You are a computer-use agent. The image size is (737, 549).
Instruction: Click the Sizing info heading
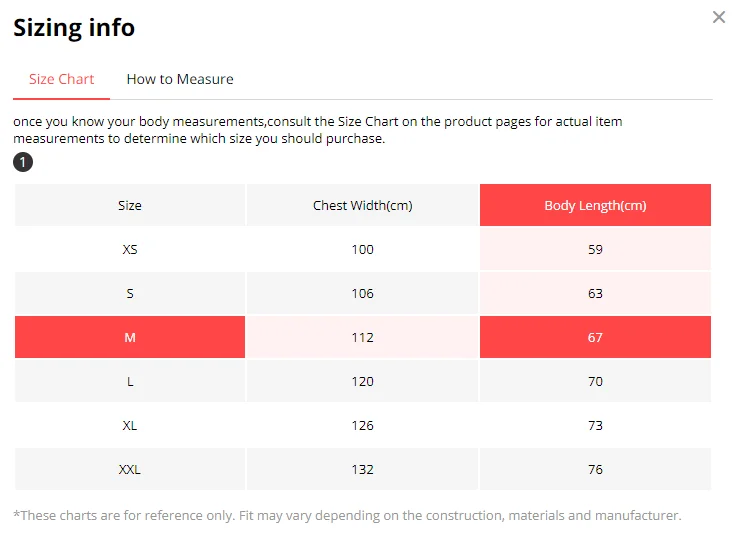pyautogui.click(x=74, y=27)
